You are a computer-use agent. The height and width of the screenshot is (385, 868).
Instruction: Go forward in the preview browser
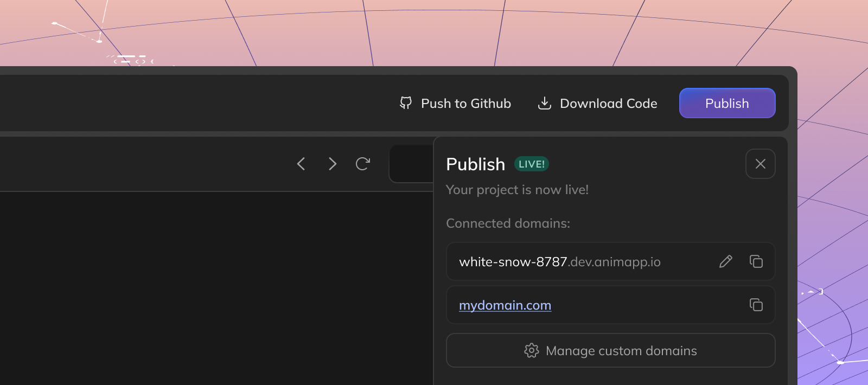pos(333,164)
